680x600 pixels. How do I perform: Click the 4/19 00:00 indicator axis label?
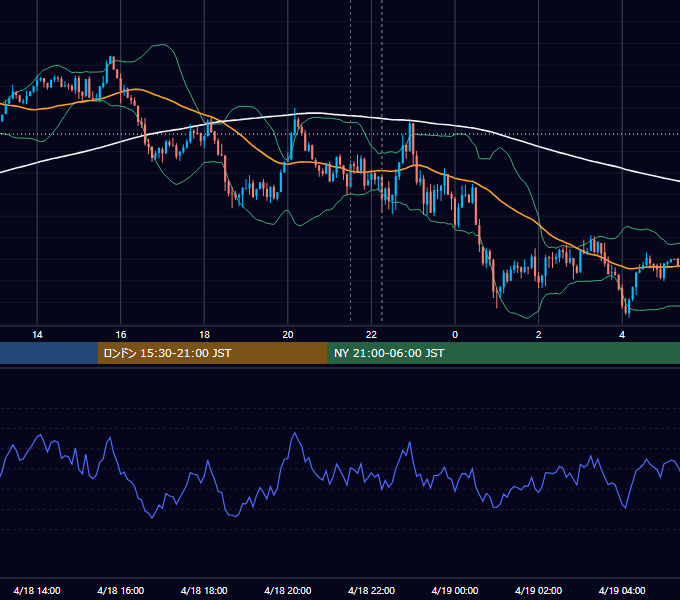point(455,590)
